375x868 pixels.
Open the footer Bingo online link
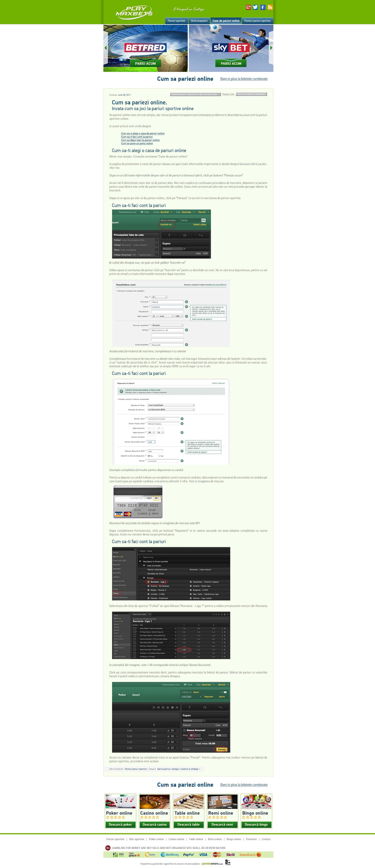(234, 839)
